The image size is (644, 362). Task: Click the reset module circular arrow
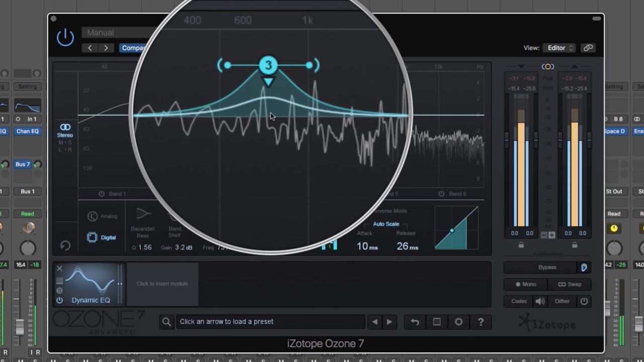[65, 245]
